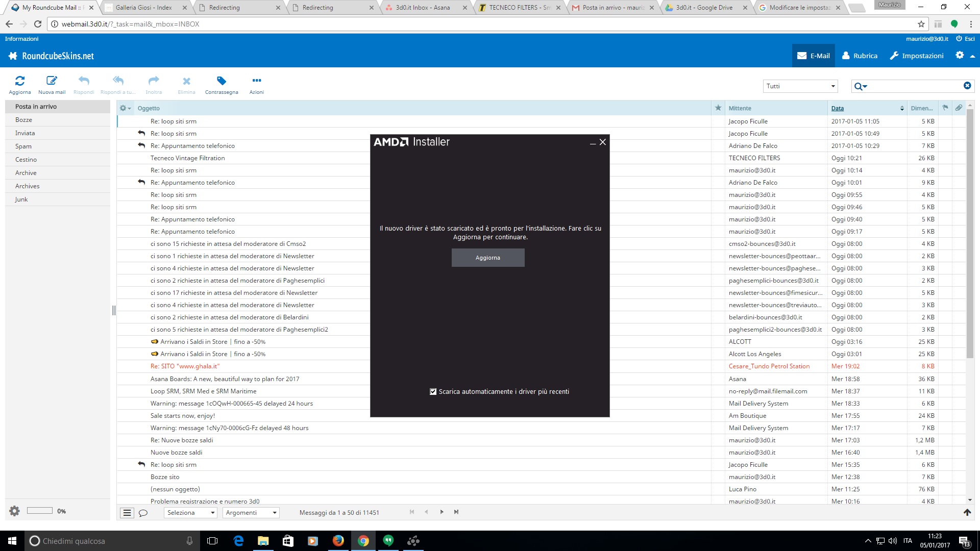Screen dimensions: 980x551
Task: Open the Tutti filter dropdown
Action: [800, 86]
